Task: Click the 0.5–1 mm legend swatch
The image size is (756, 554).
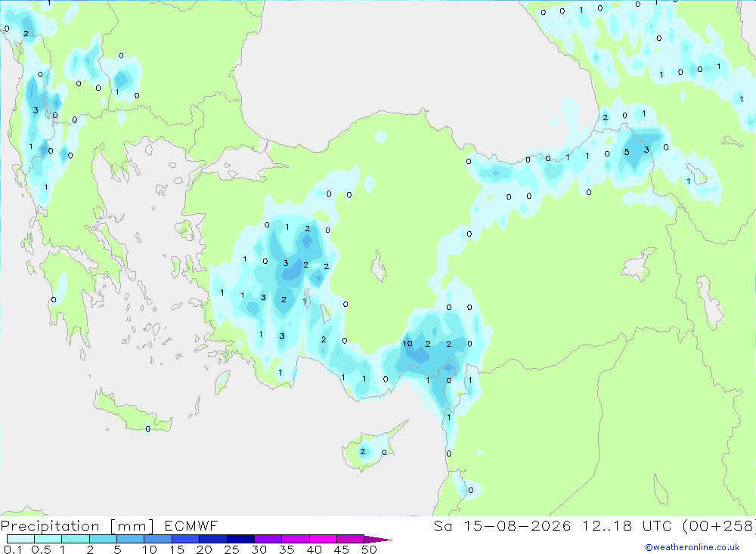Action: pyautogui.click(x=48, y=539)
